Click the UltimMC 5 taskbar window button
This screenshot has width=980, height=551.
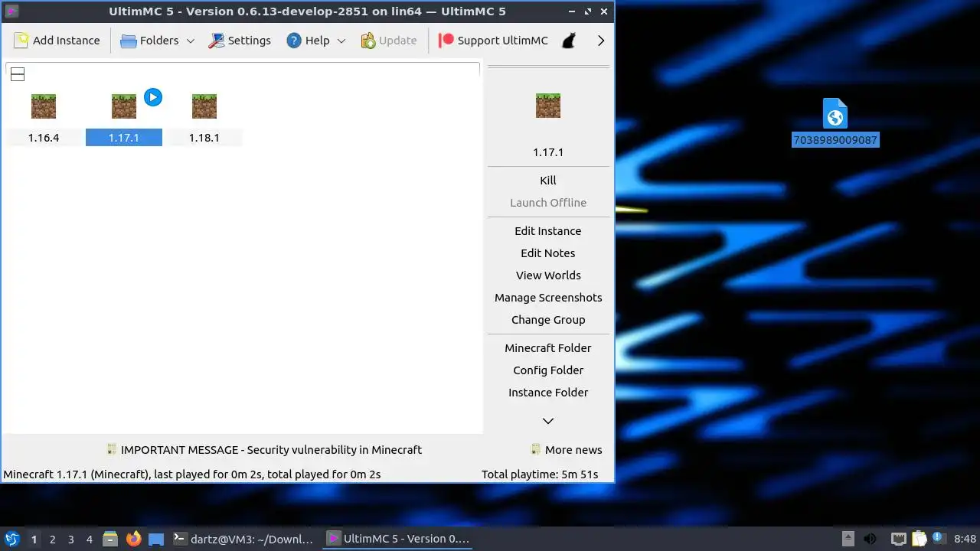398,539
